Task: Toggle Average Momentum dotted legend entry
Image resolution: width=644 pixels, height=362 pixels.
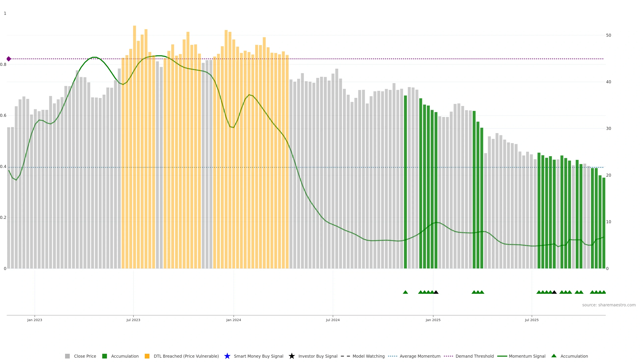Action: (420, 356)
